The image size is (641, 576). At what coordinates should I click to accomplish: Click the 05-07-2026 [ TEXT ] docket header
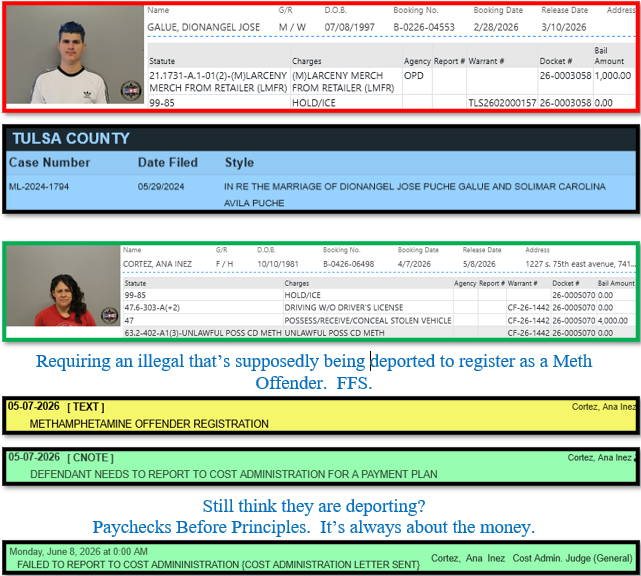[x=56, y=407]
